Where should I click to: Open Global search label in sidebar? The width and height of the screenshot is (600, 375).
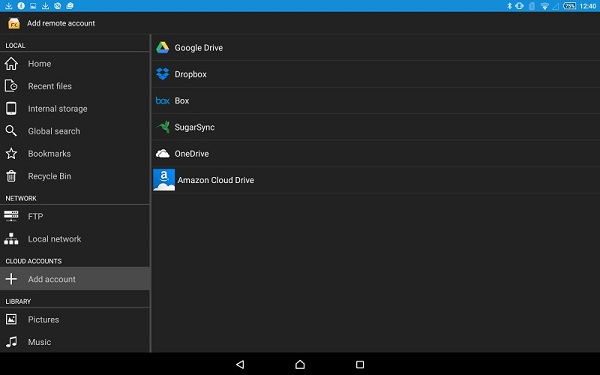(54, 131)
